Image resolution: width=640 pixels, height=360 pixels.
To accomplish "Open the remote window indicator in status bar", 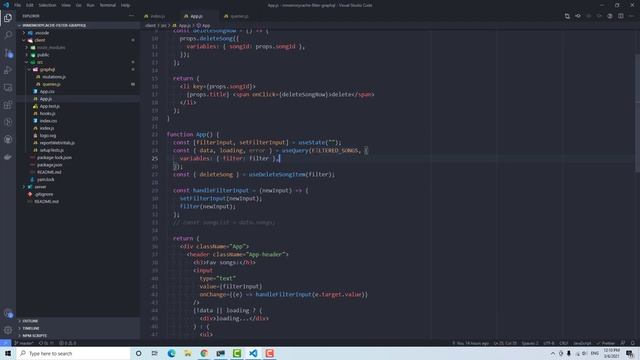I will point(5,343).
